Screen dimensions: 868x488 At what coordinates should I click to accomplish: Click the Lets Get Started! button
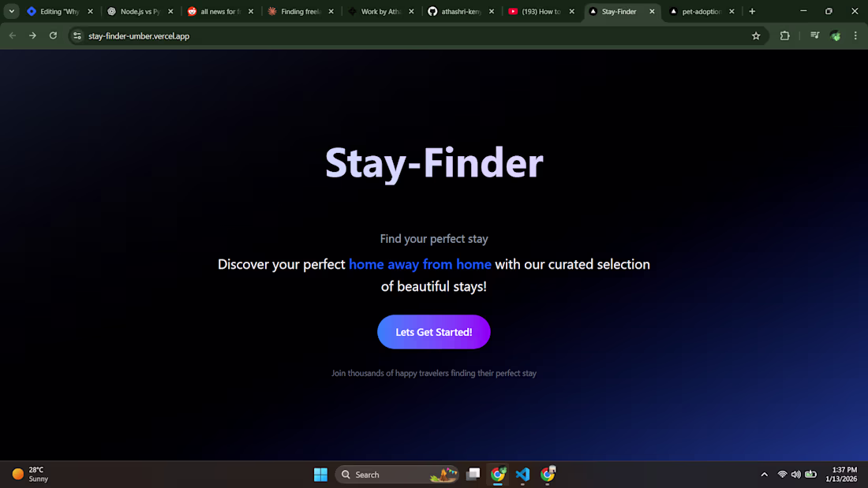click(433, 332)
